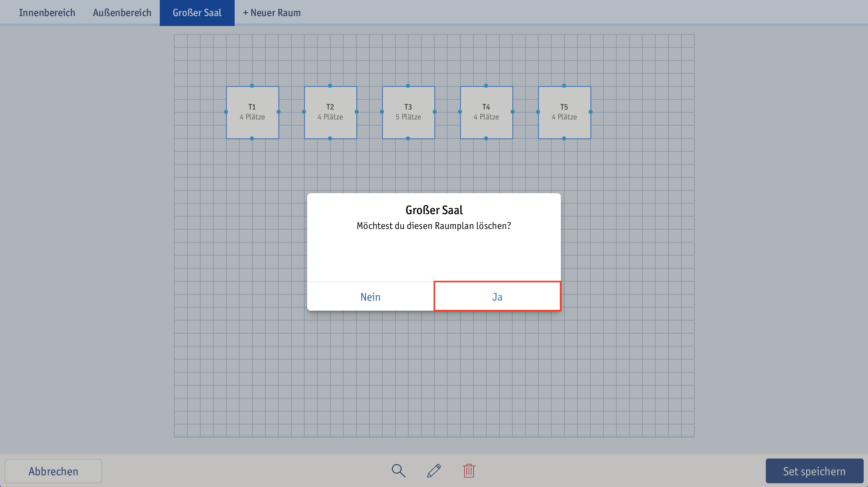Click the dialog title Großer Saal
Image resolution: width=868 pixels, height=487 pixels.
click(434, 210)
